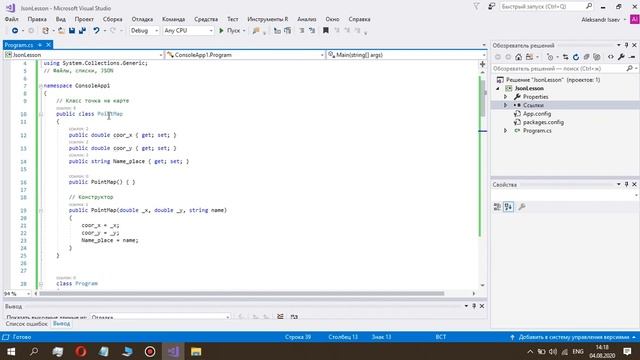The image size is (640, 360).
Task: Open the Отладка output source dropdown
Action: [160, 317]
